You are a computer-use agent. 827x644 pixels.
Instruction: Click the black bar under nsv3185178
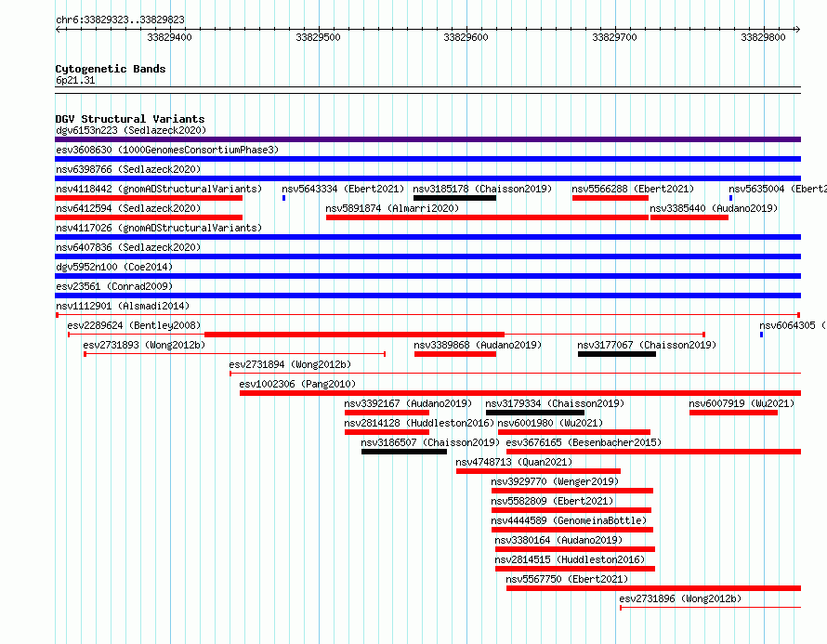click(454, 198)
